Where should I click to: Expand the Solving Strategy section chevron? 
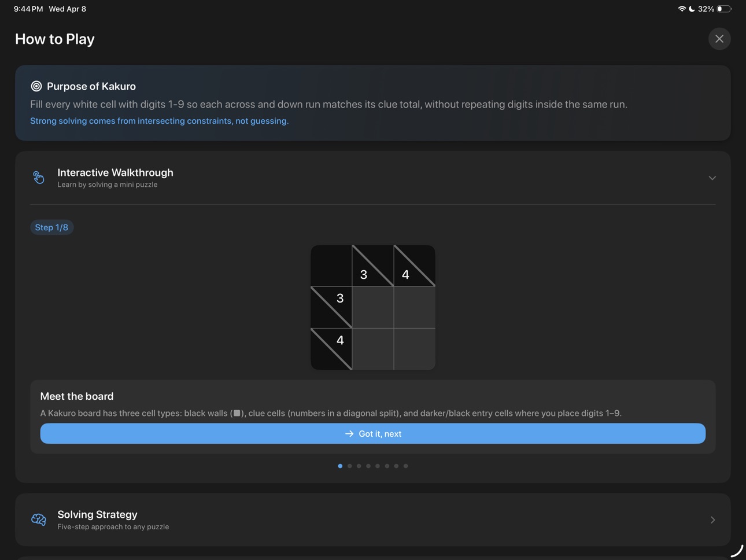click(x=712, y=520)
